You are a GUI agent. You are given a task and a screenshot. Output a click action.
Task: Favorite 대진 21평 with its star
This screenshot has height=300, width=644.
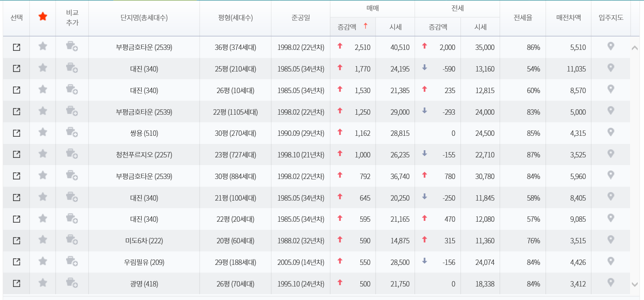pyautogui.click(x=43, y=197)
